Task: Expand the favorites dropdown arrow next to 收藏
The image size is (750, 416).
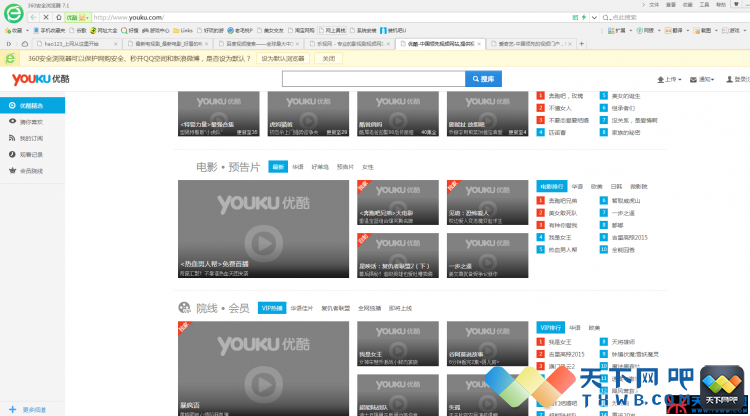Action: click(x=27, y=30)
